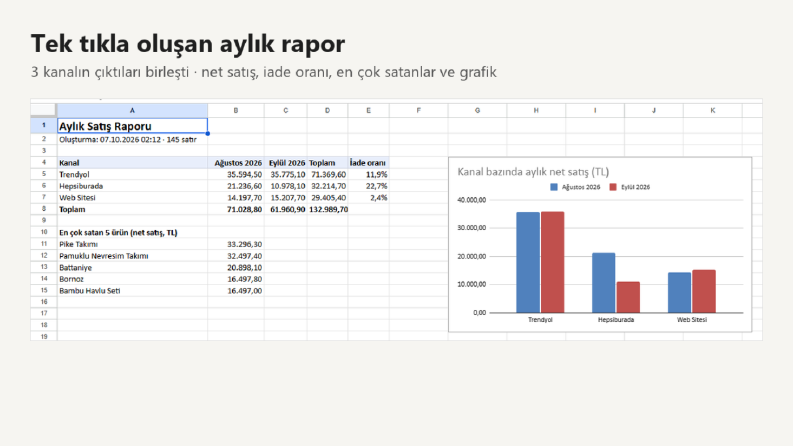793x446 pixels.
Task: Click row header 19
Action: (x=43, y=336)
